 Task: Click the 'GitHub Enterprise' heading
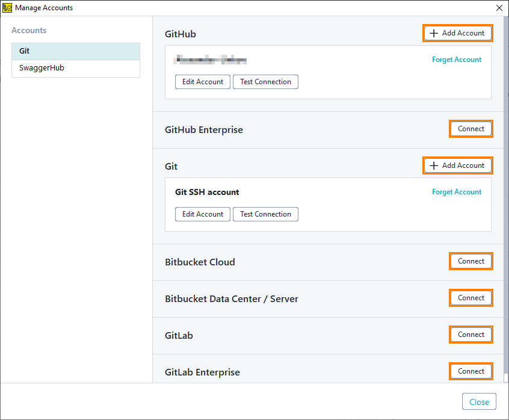(204, 130)
